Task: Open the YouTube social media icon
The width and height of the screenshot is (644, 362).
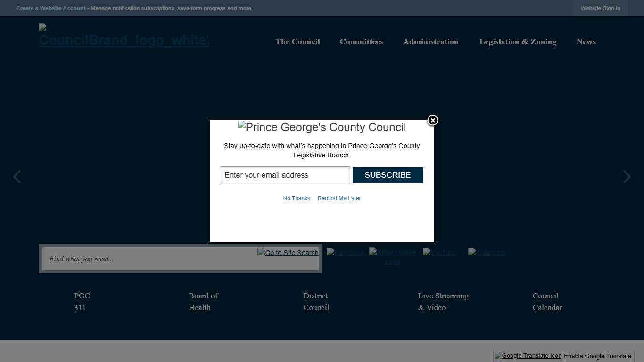Action: coord(439,253)
